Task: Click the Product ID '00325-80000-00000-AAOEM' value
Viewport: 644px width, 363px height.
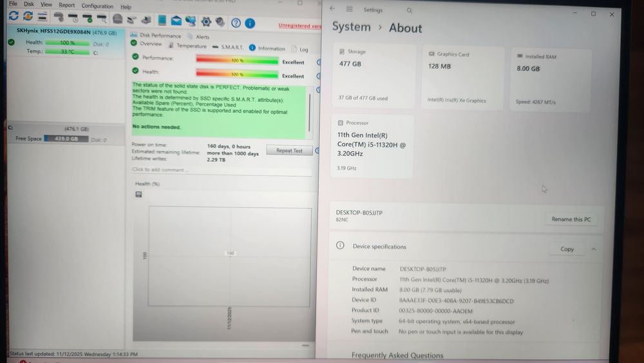Action: [436, 311]
